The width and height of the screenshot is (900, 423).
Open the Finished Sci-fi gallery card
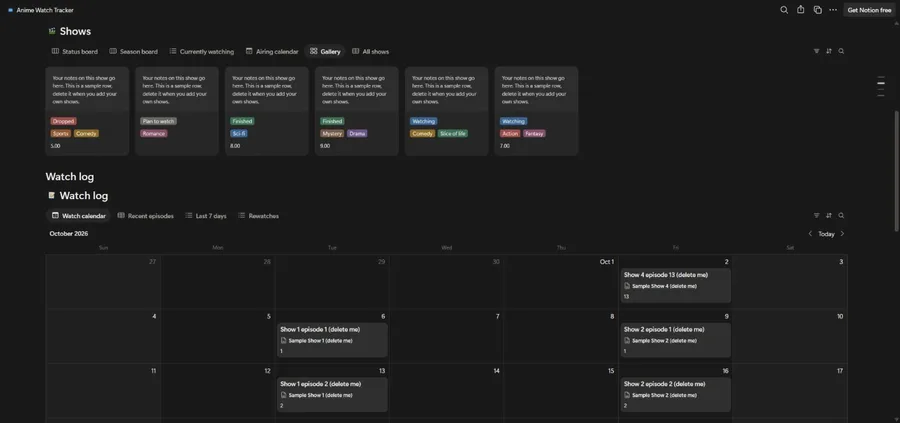point(267,111)
